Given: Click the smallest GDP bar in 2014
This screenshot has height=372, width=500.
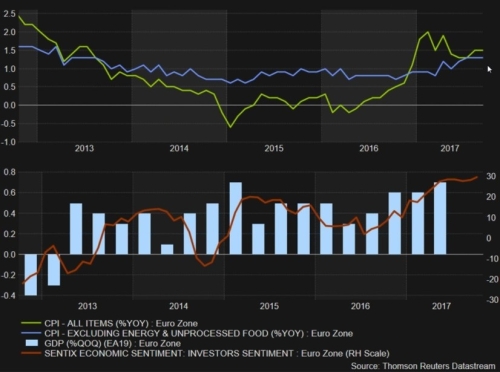Looking at the screenshot, I should click(x=167, y=249).
